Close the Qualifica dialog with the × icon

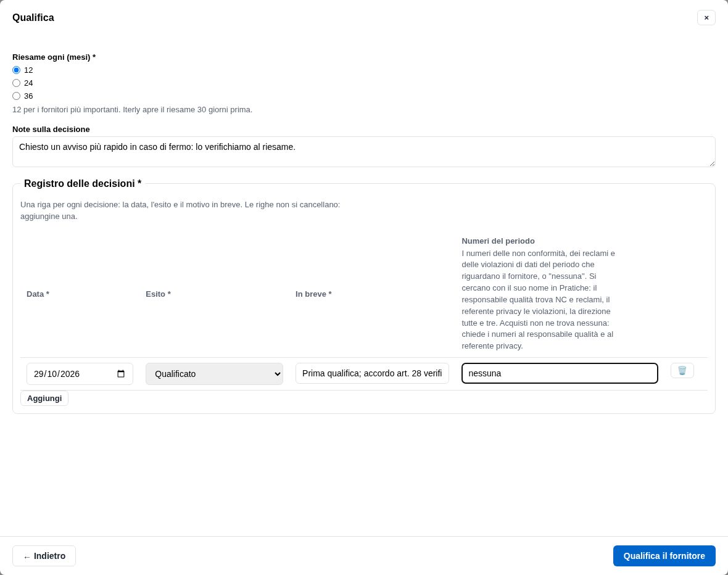click(706, 18)
